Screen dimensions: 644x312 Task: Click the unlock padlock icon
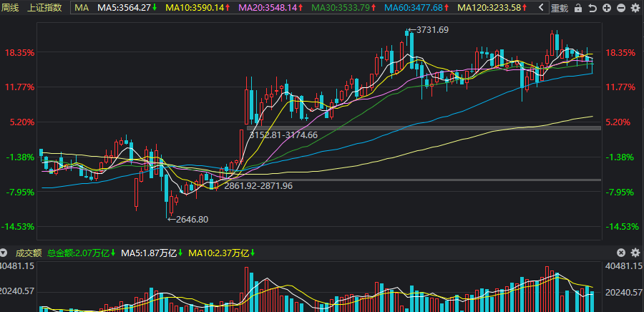[x=578, y=8]
